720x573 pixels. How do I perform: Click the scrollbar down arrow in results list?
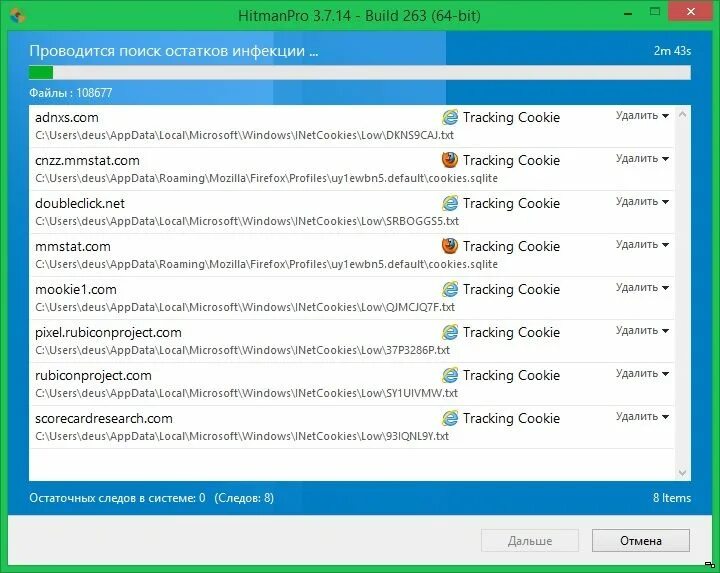[x=682, y=472]
